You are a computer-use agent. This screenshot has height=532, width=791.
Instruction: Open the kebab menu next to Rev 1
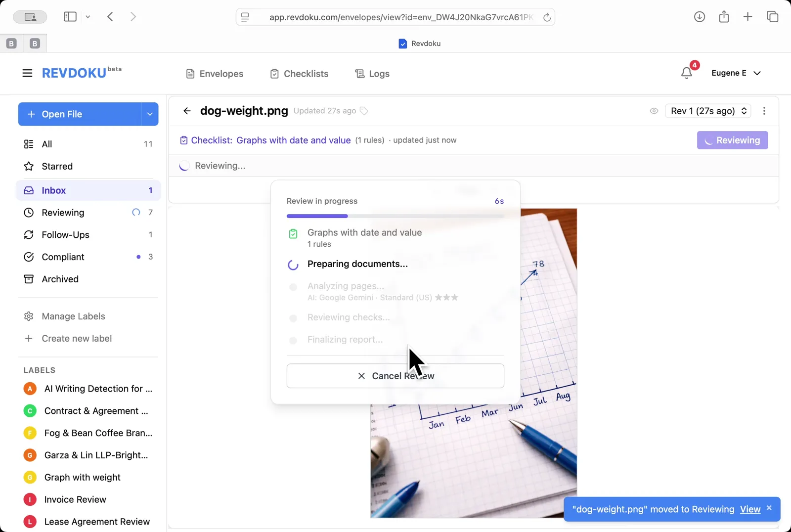click(764, 111)
